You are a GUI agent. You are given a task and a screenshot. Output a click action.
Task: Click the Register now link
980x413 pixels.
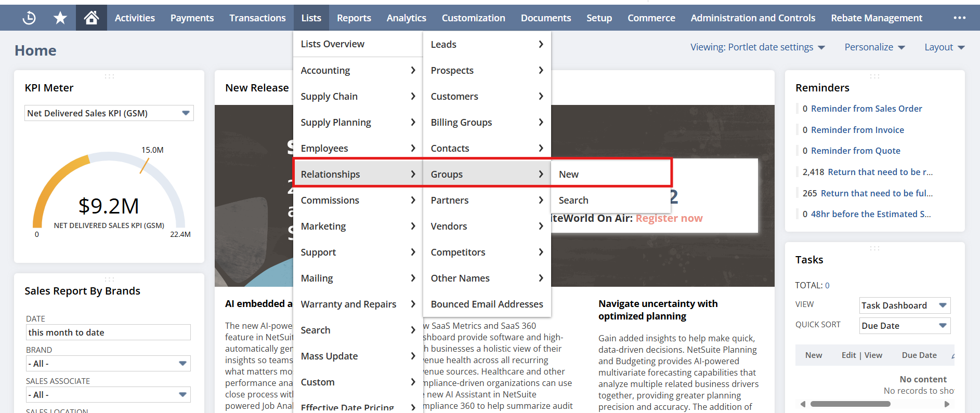(x=669, y=218)
